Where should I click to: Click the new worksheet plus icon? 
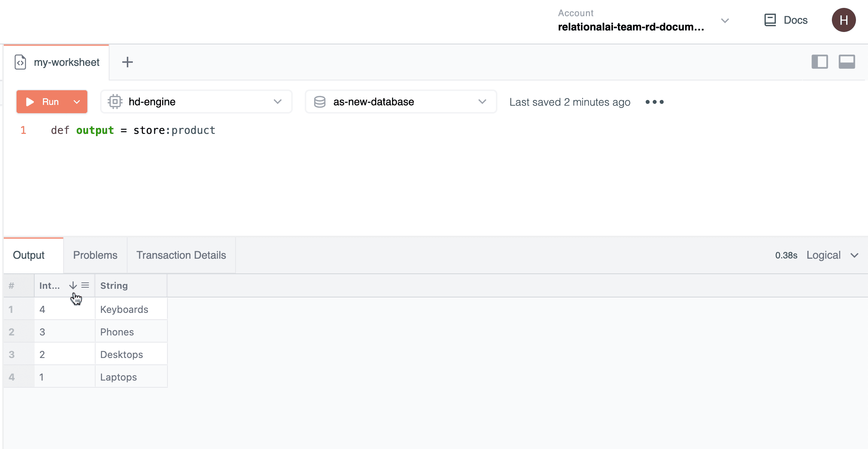(x=128, y=62)
